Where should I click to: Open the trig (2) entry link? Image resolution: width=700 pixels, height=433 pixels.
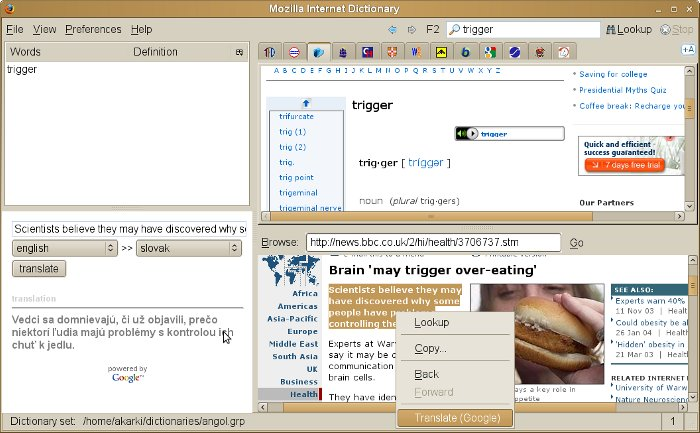pos(292,147)
